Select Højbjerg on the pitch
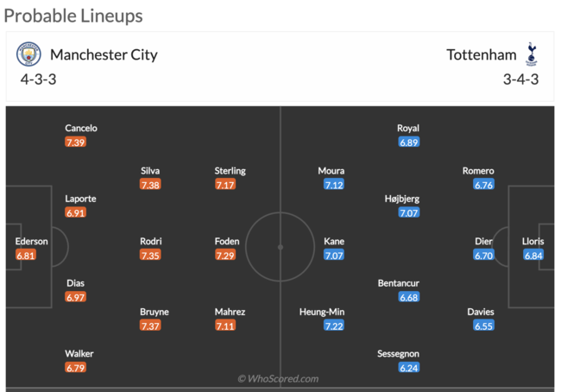This screenshot has width=561, height=392. coord(401,199)
